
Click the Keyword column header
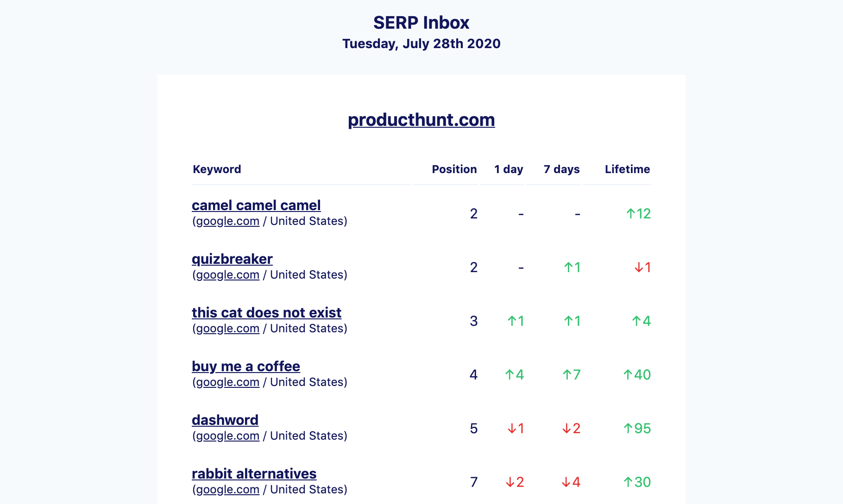click(x=216, y=169)
